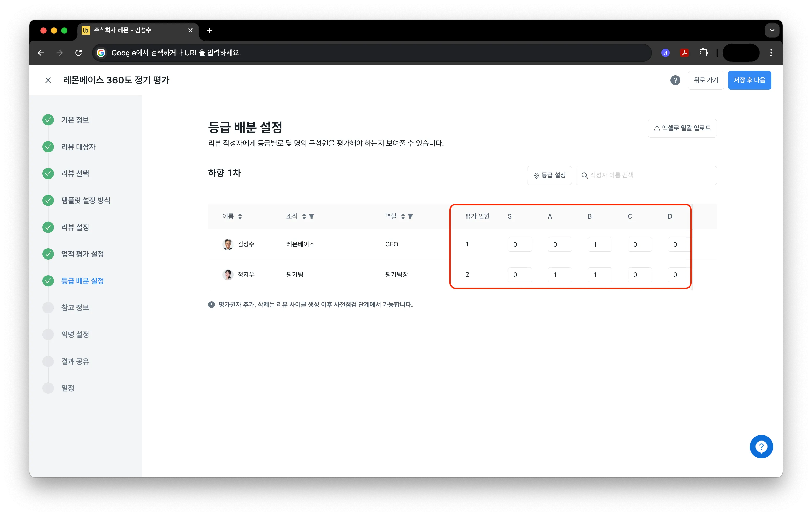The height and width of the screenshot is (516, 812).
Task: Close the 360 review setup with X icon
Action: point(48,80)
